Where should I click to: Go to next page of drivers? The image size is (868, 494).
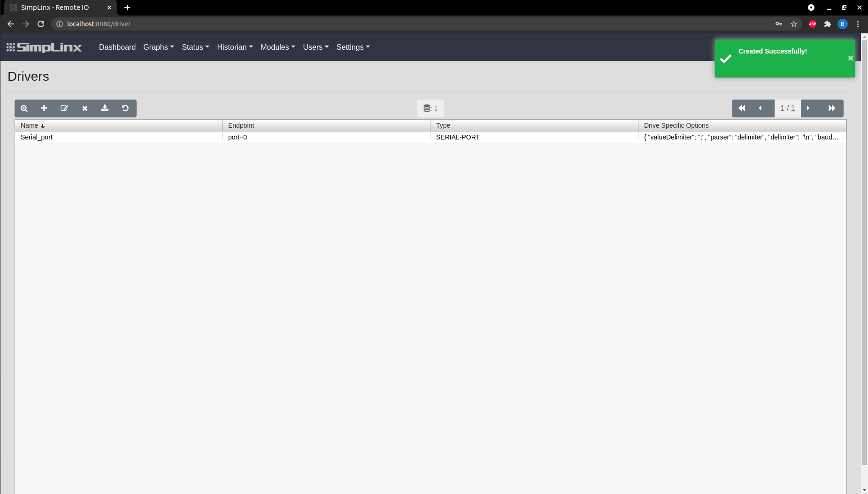pyautogui.click(x=808, y=108)
